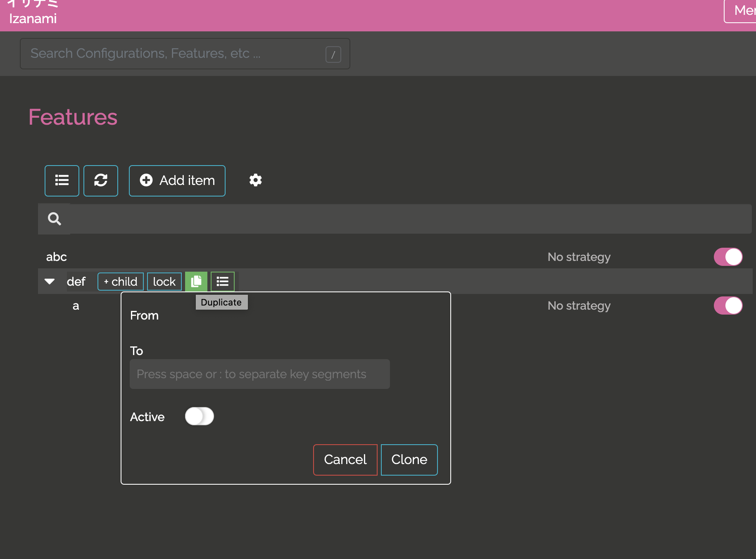This screenshot has height=559, width=756.
Task: Enable the Active switch in the dialog
Action: (x=200, y=417)
